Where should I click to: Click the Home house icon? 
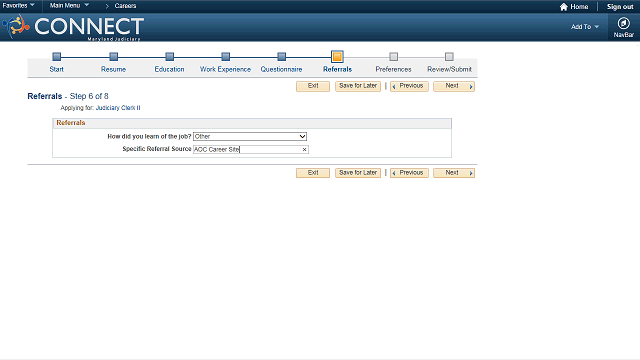pos(564,7)
